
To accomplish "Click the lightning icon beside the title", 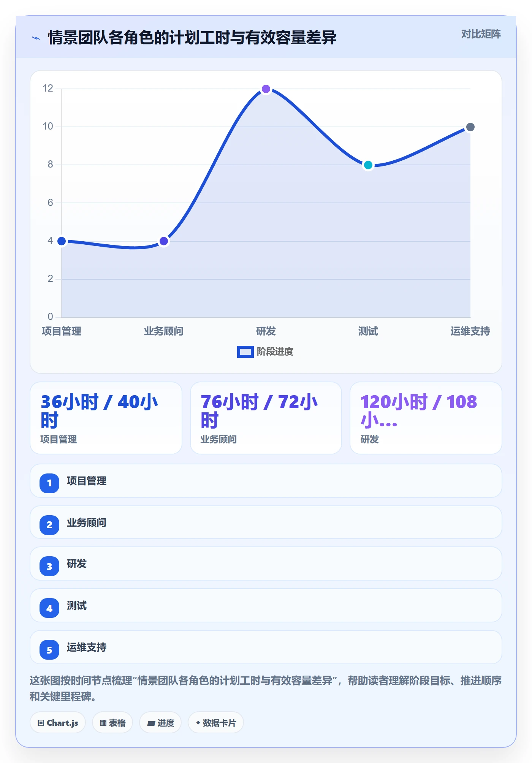I will click(x=36, y=38).
